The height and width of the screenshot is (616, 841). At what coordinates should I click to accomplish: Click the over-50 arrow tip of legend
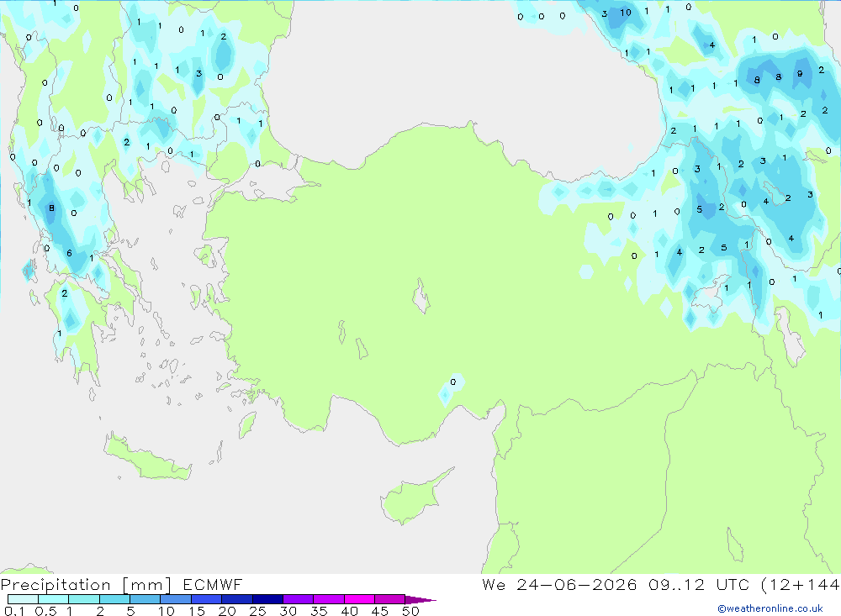tap(420, 599)
